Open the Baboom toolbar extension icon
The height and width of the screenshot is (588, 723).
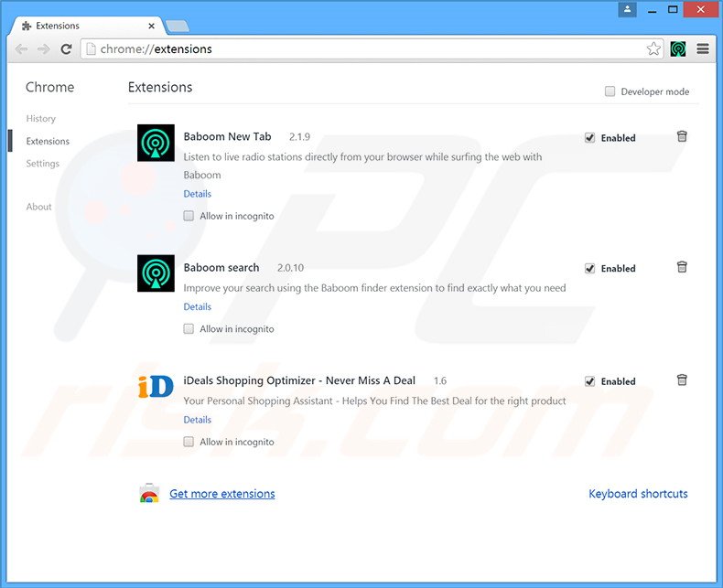pyautogui.click(x=678, y=48)
